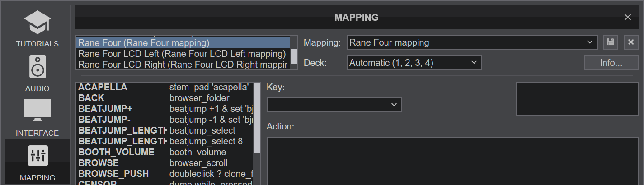Click the device list scrollbar
The image size is (644, 185).
294,56
